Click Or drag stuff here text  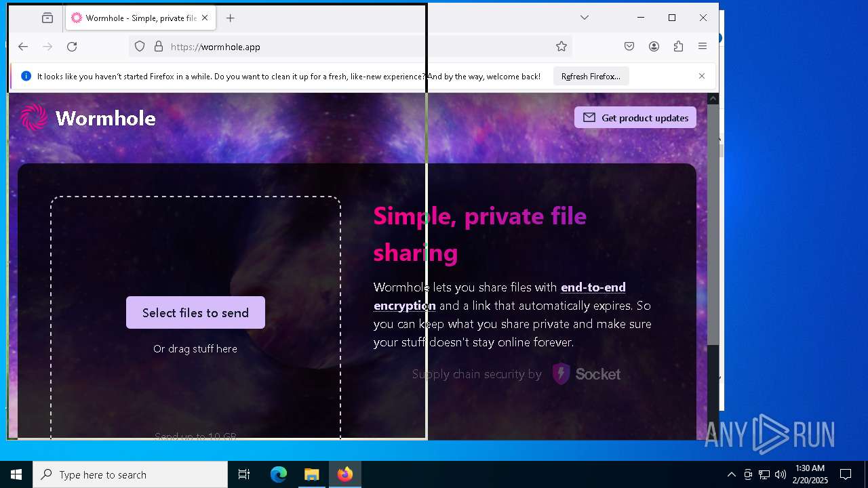195,349
